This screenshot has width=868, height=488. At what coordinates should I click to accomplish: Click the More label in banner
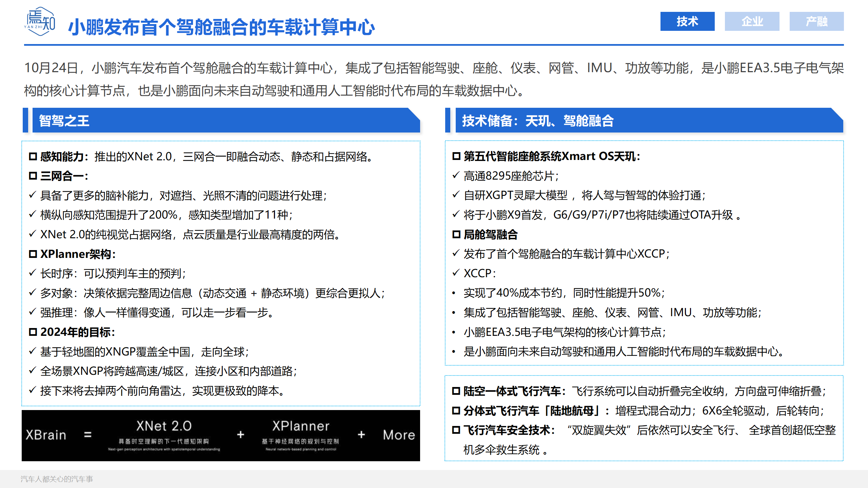[399, 435]
